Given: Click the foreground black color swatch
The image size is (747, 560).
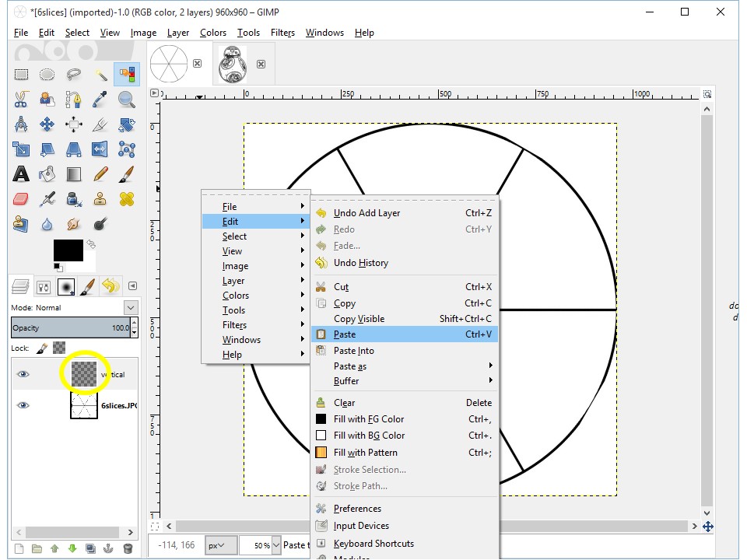Looking at the screenshot, I should (68, 250).
